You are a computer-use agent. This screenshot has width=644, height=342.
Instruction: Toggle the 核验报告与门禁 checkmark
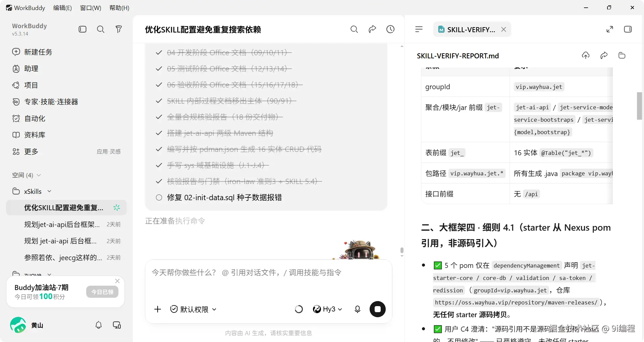(x=159, y=181)
